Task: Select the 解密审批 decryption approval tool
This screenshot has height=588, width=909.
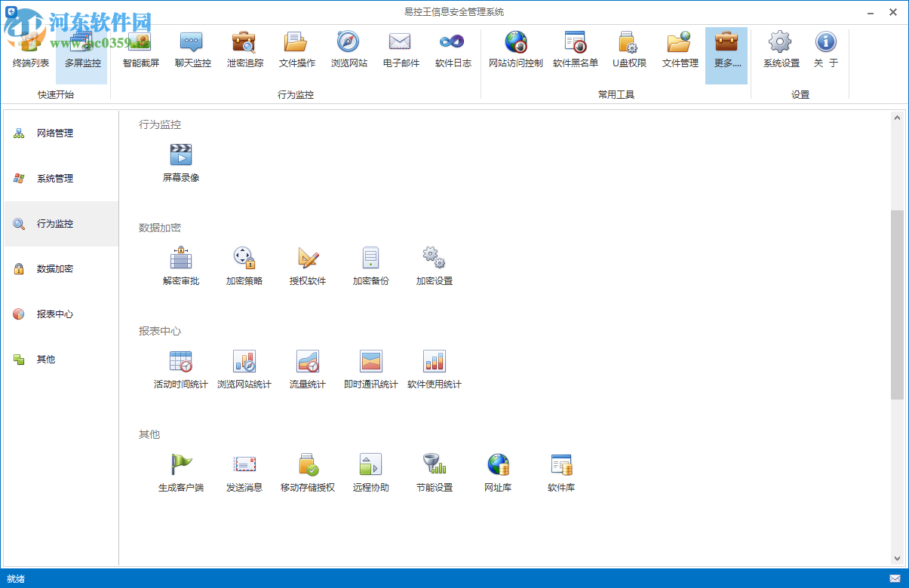Action: click(181, 265)
